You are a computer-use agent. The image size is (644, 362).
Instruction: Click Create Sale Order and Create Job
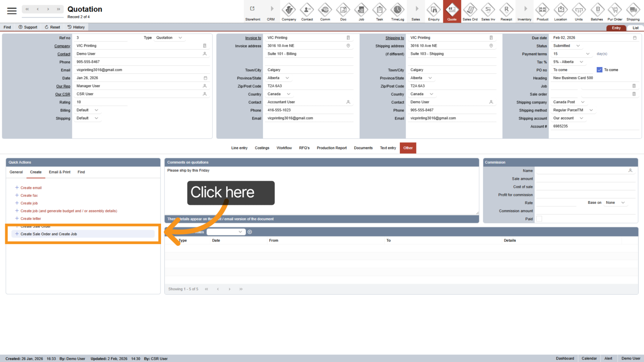coord(49,234)
